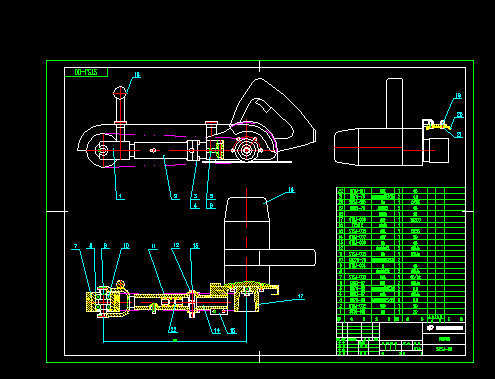The height and width of the screenshot is (379, 495).
Task: Click part balloon number 6
Action: click(x=211, y=206)
